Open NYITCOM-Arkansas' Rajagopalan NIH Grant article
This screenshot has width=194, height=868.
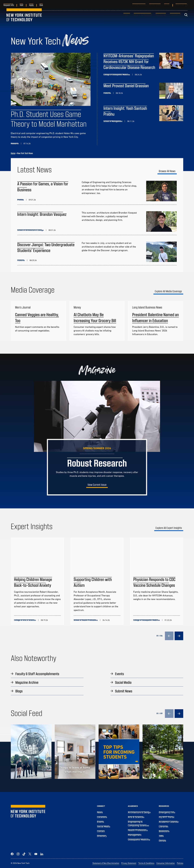click(x=129, y=62)
